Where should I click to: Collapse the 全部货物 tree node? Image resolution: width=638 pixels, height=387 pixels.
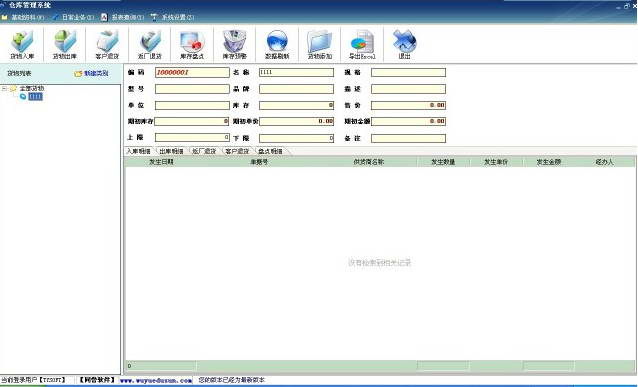coord(4,88)
